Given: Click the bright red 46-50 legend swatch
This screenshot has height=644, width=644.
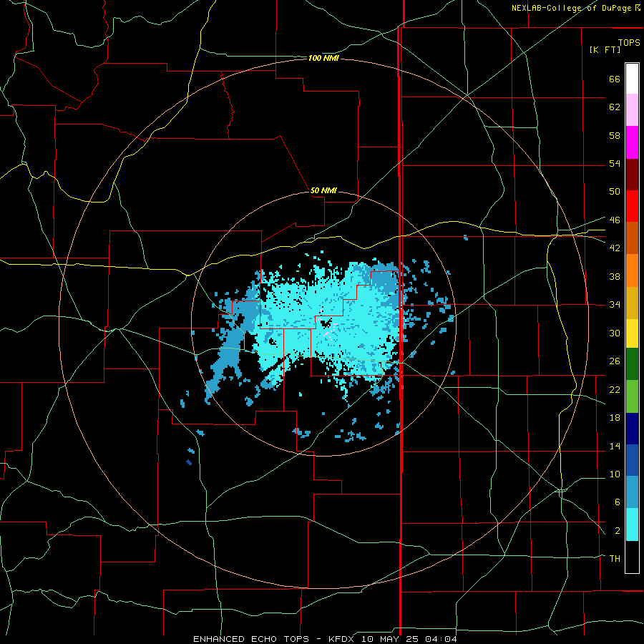Looking at the screenshot, I should click(x=632, y=206).
